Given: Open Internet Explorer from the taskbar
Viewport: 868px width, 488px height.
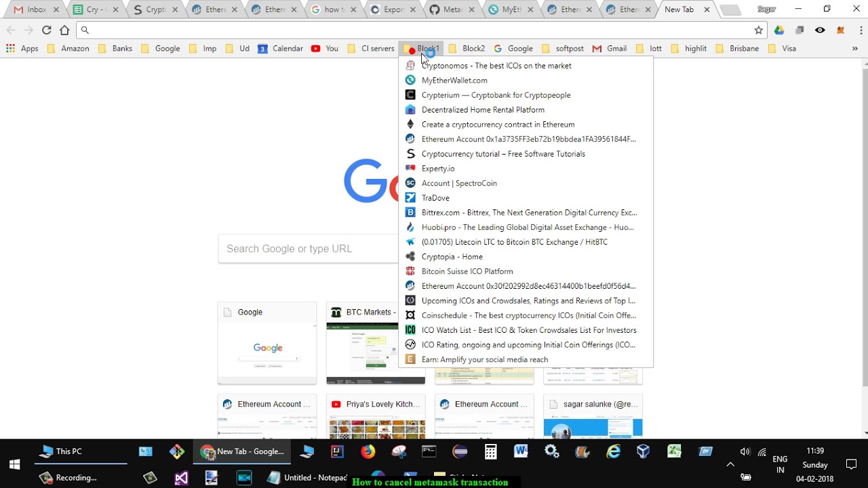Looking at the screenshot, I should pos(613,451).
